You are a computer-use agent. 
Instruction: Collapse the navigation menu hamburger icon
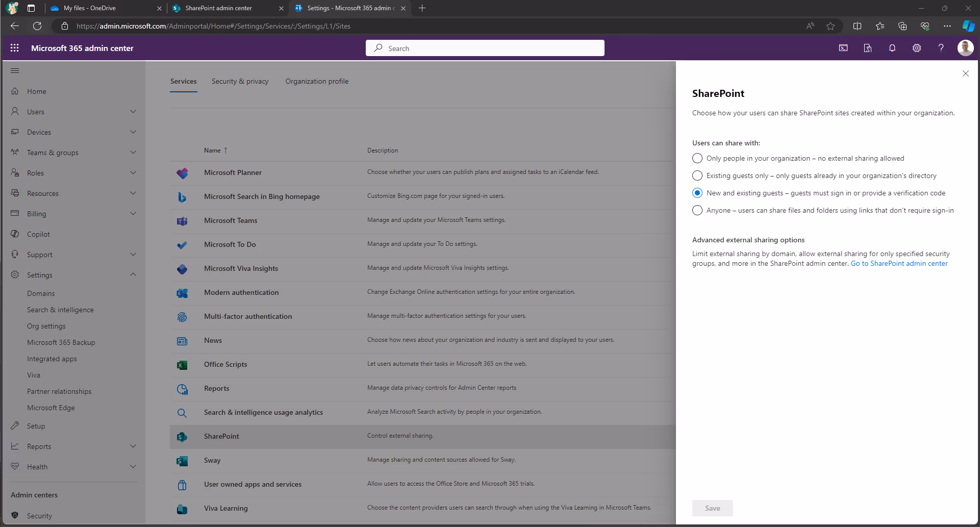15,70
